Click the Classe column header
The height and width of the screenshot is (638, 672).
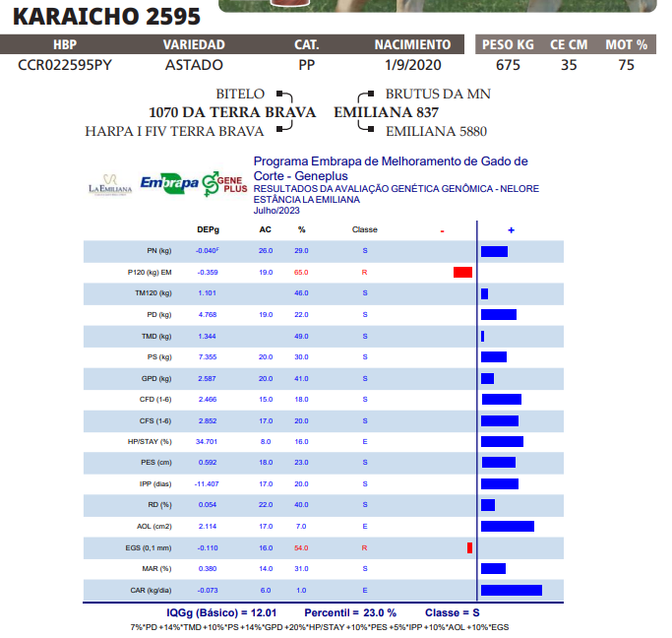[364, 229]
